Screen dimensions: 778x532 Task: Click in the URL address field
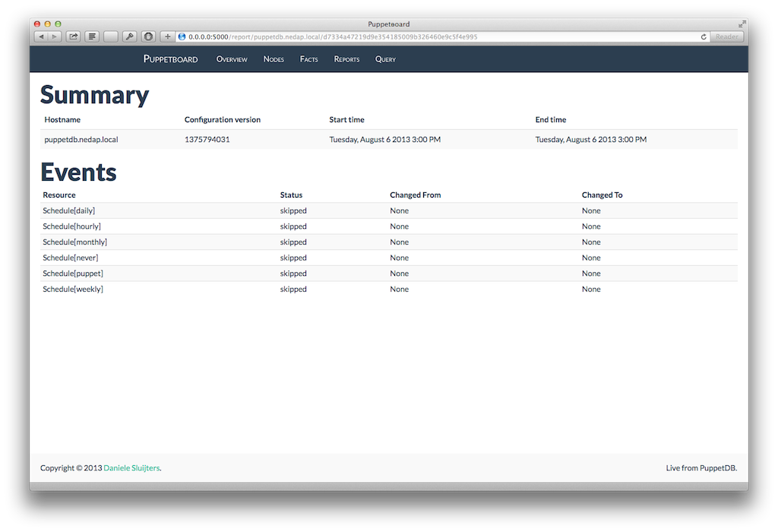[x=441, y=36]
